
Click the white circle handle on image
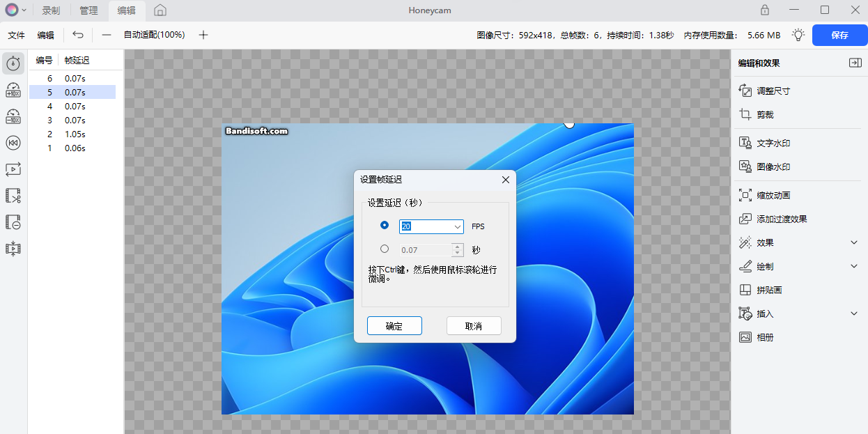click(569, 124)
